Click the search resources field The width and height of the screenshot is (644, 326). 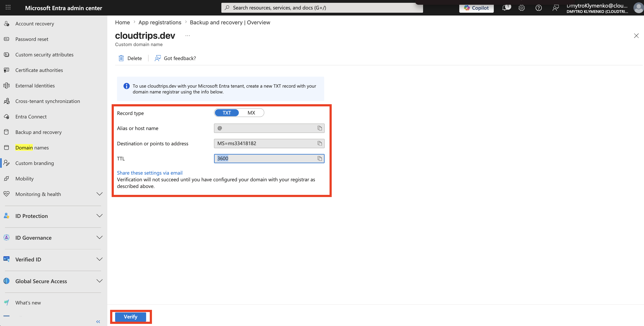pyautogui.click(x=322, y=8)
